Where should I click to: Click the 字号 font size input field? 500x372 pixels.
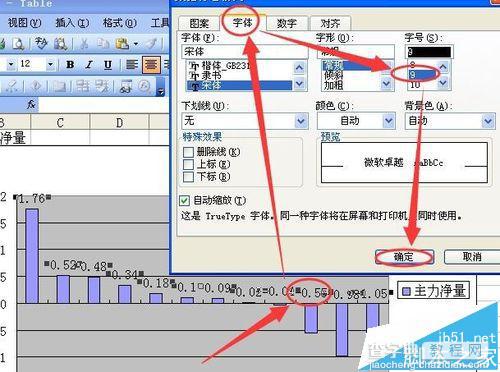tap(429, 52)
